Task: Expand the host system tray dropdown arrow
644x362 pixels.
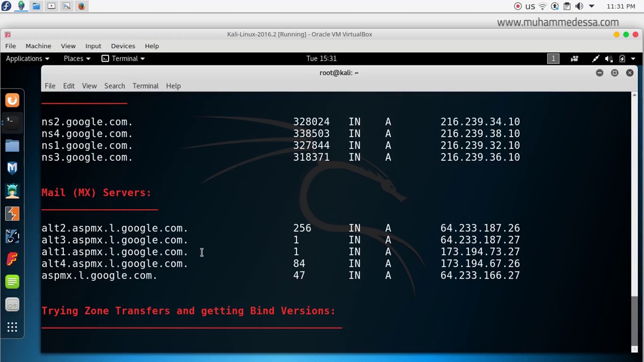Action: pyautogui.click(x=592, y=6)
